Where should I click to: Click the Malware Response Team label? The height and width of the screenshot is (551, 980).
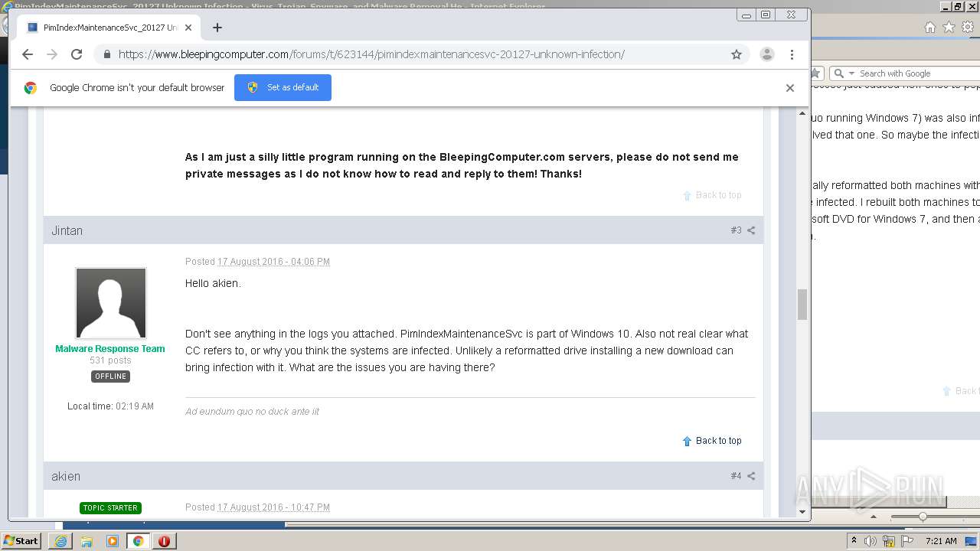pyautogui.click(x=110, y=348)
